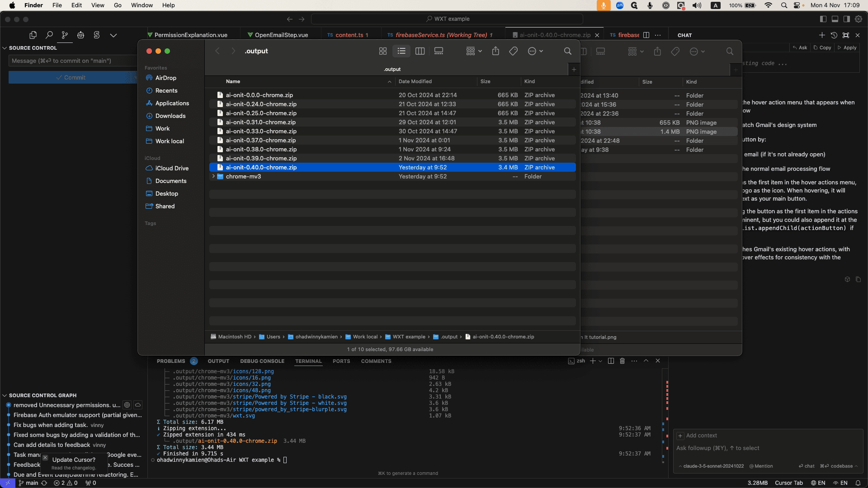Dismiss the Update Cursor notification
This screenshot has width=868, height=488.
(x=45, y=458)
